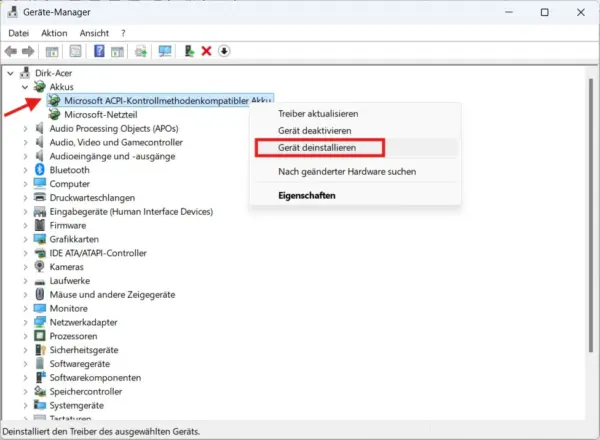This screenshot has height=440, width=600.
Task: Click the Laufwerke drive icon
Action: [39, 282]
